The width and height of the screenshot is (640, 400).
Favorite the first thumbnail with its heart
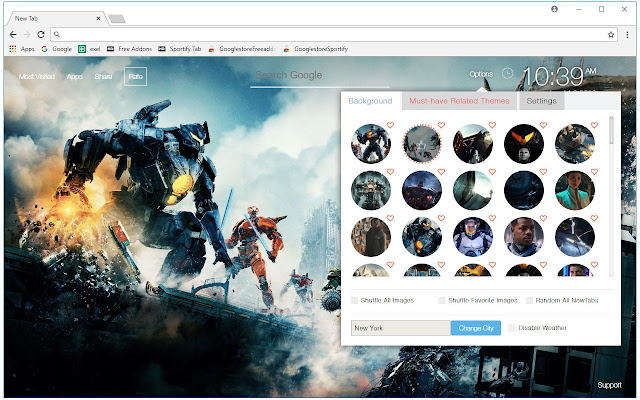(390, 125)
